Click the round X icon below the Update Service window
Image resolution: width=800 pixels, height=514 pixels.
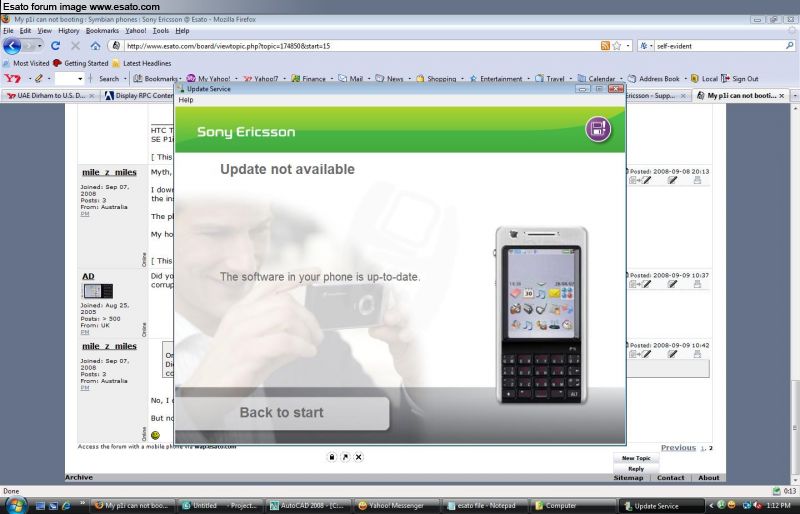[x=359, y=457]
